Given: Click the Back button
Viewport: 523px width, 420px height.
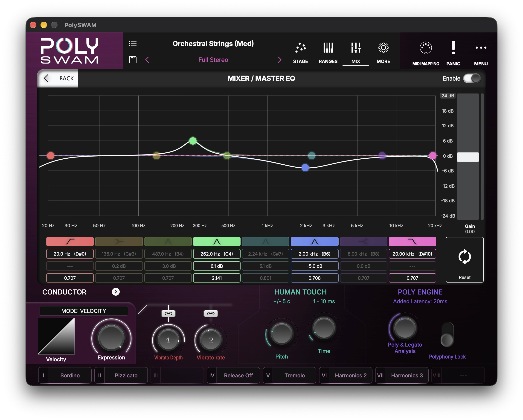Looking at the screenshot, I should tap(58, 78).
